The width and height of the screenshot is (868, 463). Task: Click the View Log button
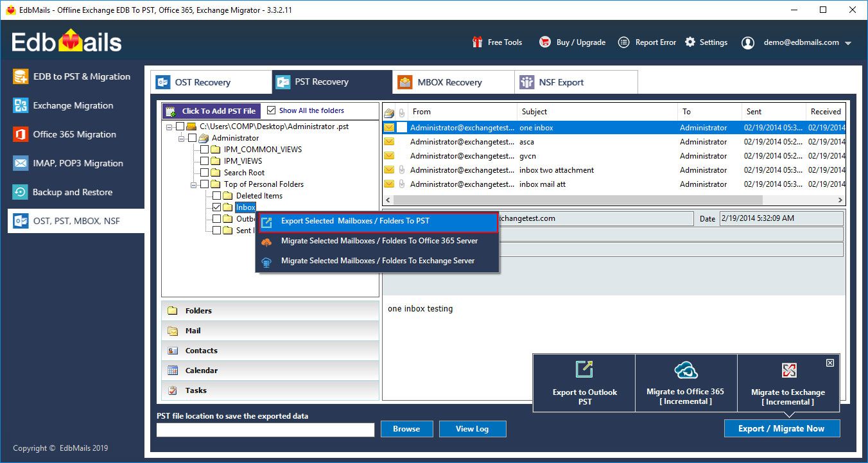(474, 429)
